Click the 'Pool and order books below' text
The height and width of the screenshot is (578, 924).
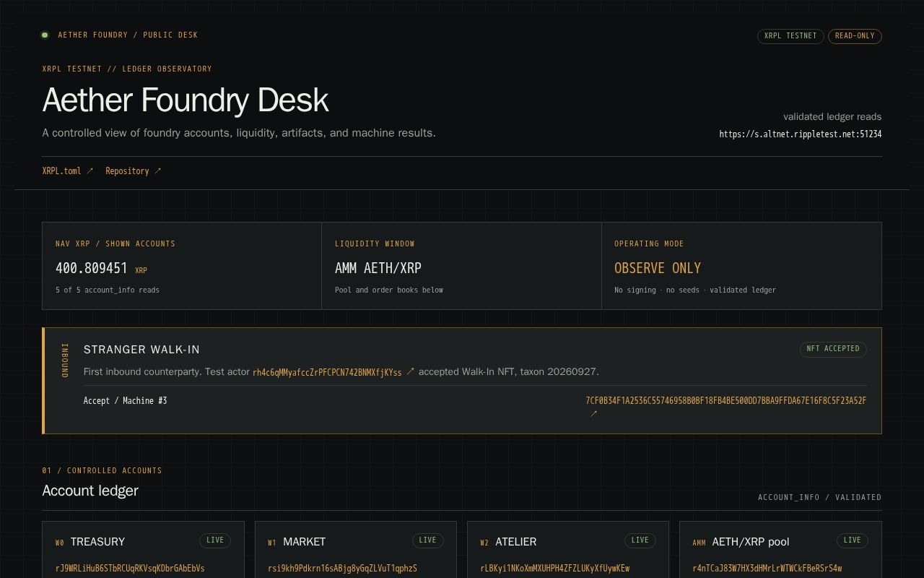(x=389, y=290)
